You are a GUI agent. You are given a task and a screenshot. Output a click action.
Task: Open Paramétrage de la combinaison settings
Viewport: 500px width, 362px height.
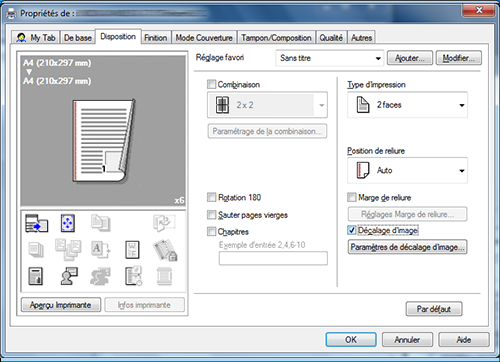pos(267,131)
